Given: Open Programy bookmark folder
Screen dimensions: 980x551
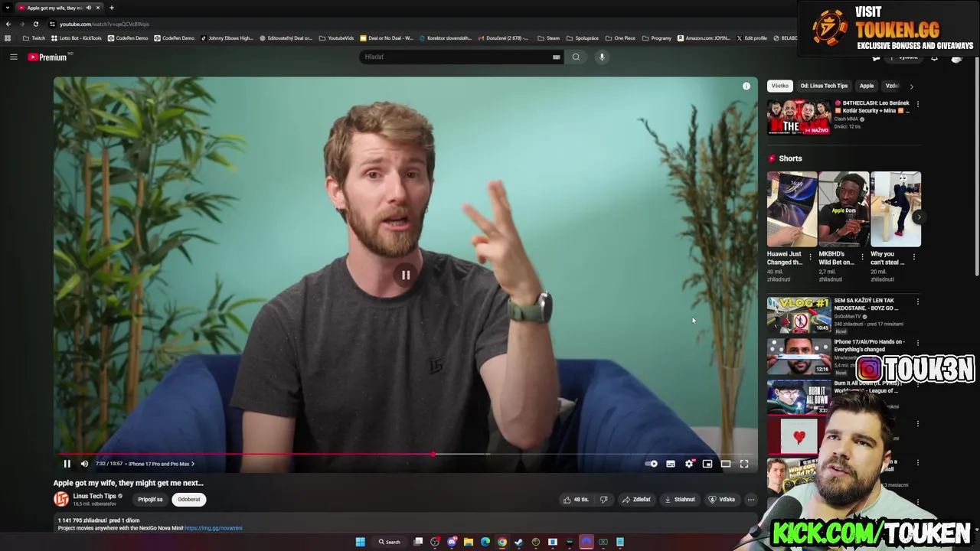Looking at the screenshot, I should pos(656,37).
